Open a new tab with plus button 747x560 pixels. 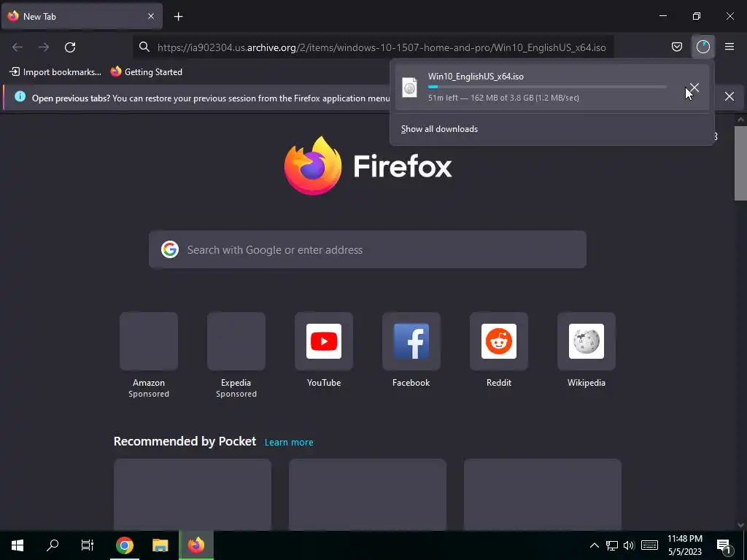(x=178, y=17)
